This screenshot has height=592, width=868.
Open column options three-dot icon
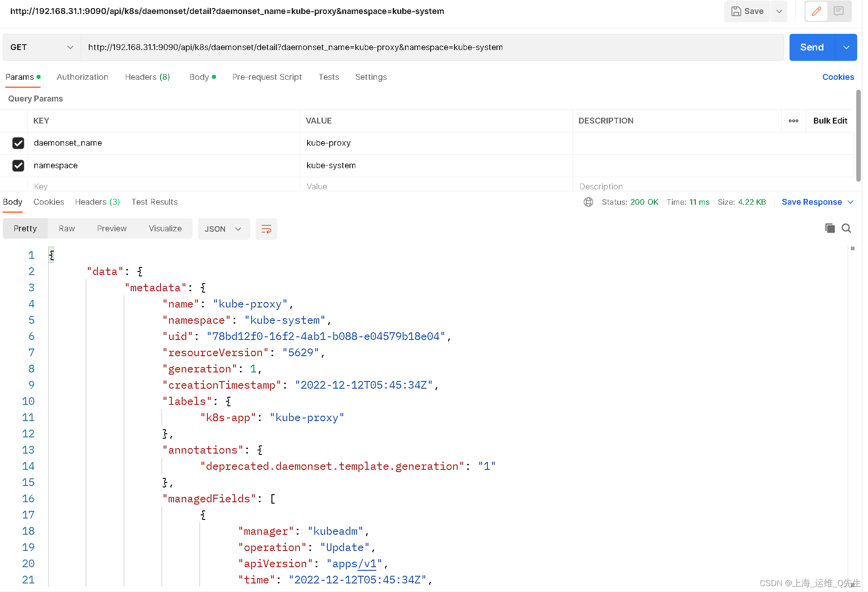[794, 121]
